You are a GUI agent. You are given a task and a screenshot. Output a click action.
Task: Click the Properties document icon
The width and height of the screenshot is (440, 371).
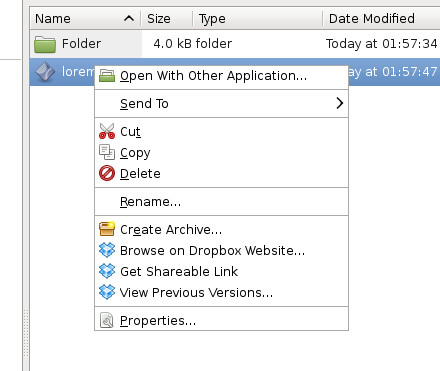pos(107,320)
